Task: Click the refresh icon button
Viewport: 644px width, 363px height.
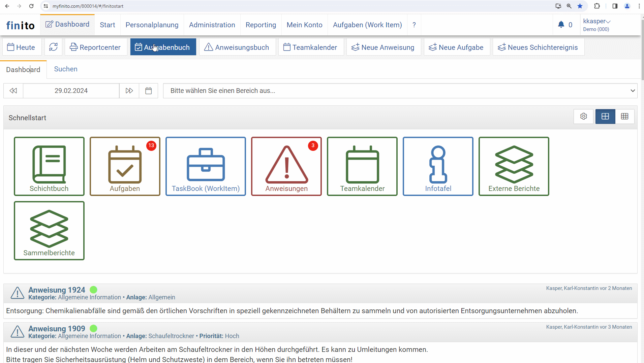Action: tap(53, 47)
